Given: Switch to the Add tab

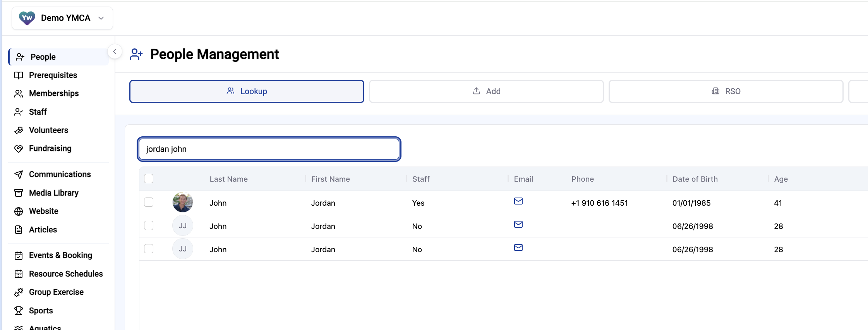Looking at the screenshot, I should click(486, 91).
